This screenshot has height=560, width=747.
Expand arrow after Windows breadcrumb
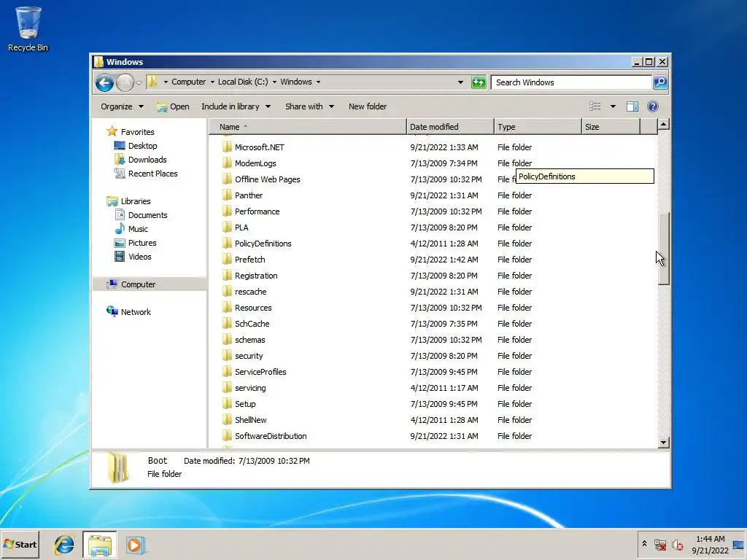[x=318, y=82]
